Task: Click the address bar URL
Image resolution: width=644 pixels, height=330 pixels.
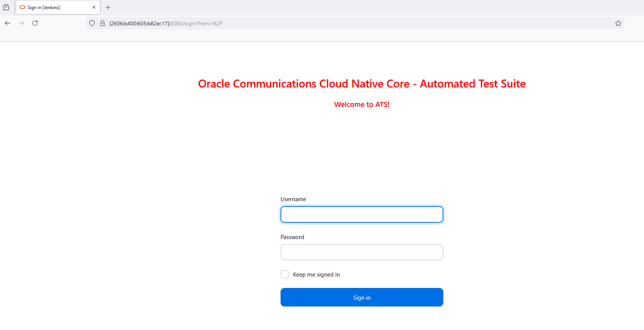Action: point(166,23)
